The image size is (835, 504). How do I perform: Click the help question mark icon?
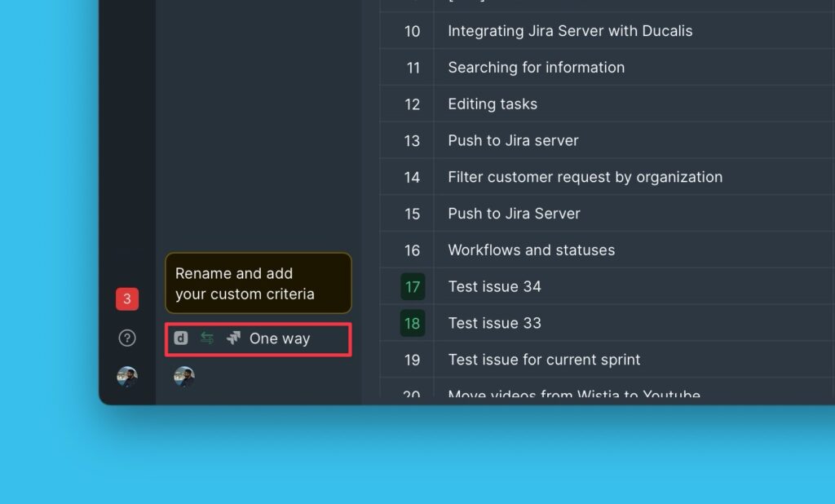[x=126, y=338]
